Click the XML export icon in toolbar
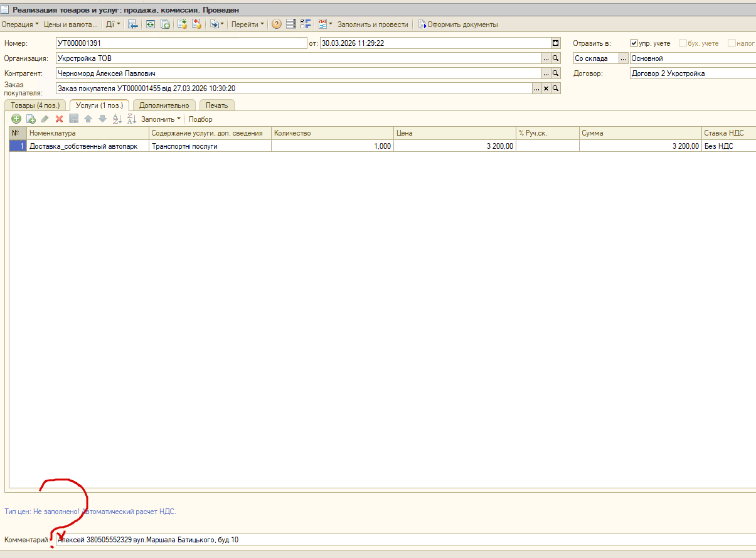The height and width of the screenshot is (558, 756). click(323, 24)
